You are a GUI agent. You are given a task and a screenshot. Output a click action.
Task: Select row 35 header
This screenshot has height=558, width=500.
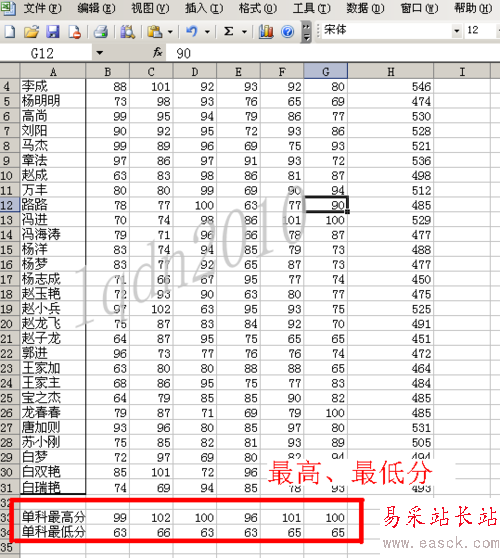coord(10,547)
